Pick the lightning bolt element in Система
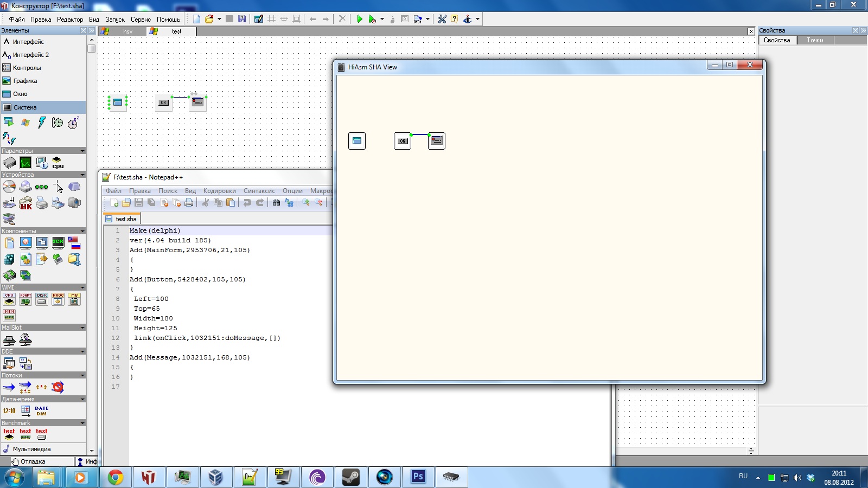This screenshot has width=868, height=488. pos(42,123)
